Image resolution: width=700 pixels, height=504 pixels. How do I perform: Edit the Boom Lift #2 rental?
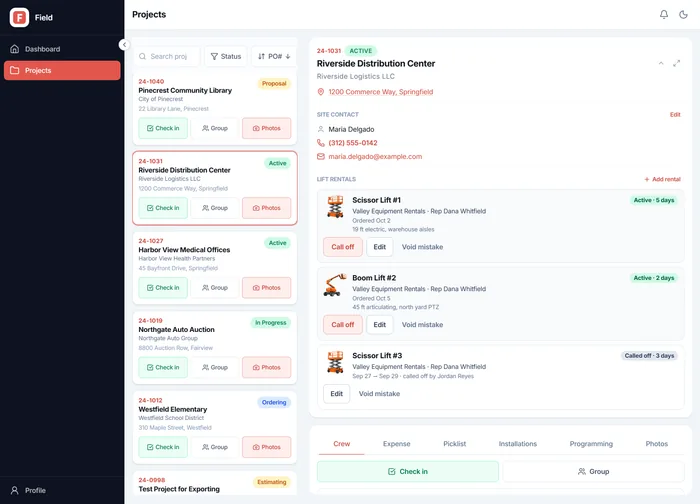[379, 325]
